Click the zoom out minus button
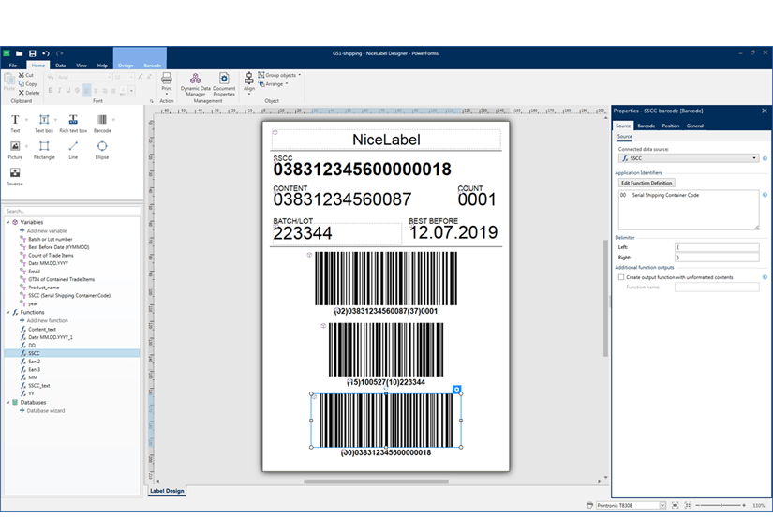Screen dimensions: 773x532 tap(697, 505)
